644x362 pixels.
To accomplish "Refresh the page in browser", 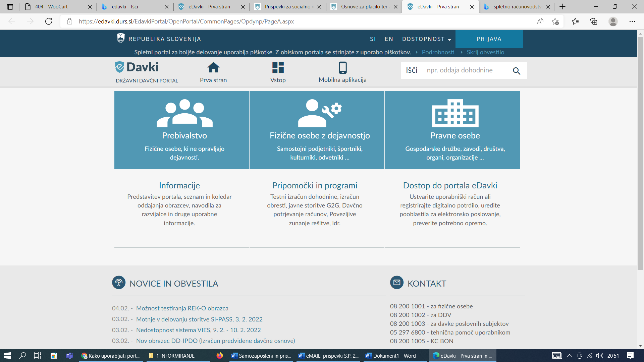I will [49, 21].
